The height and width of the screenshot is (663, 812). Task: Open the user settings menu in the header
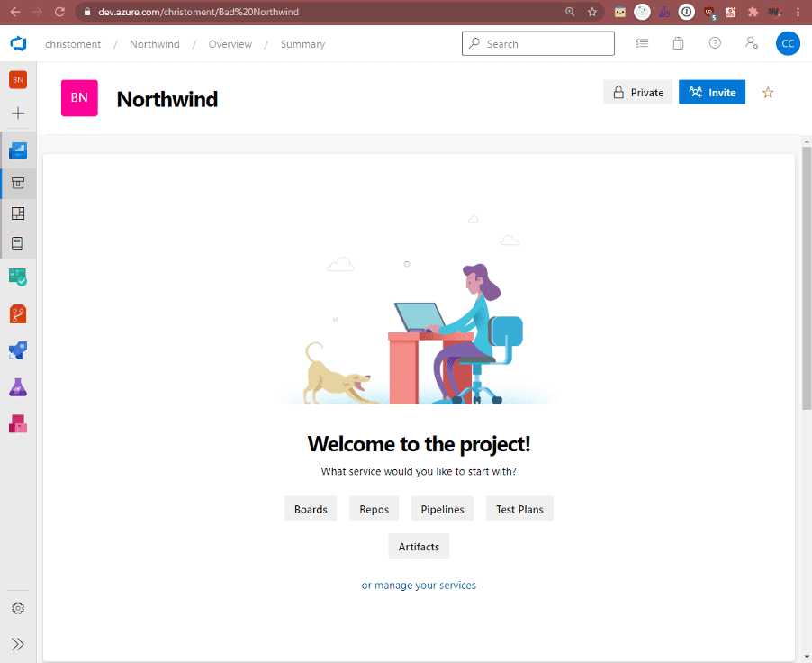point(751,43)
